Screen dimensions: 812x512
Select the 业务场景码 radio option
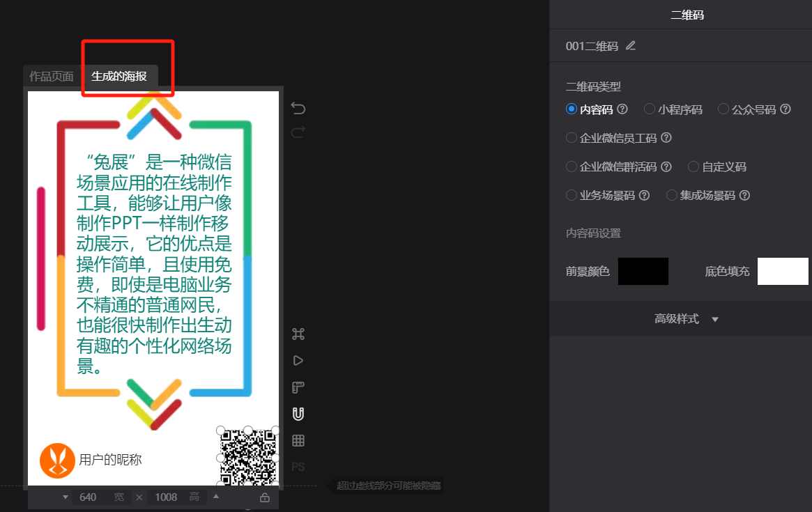click(x=572, y=195)
